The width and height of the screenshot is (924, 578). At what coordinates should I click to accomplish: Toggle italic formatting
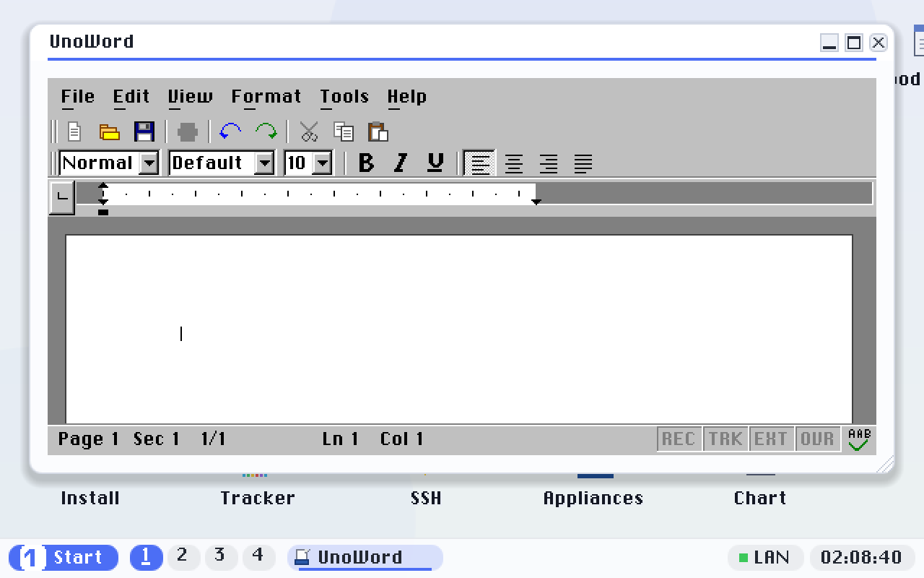pyautogui.click(x=401, y=163)
